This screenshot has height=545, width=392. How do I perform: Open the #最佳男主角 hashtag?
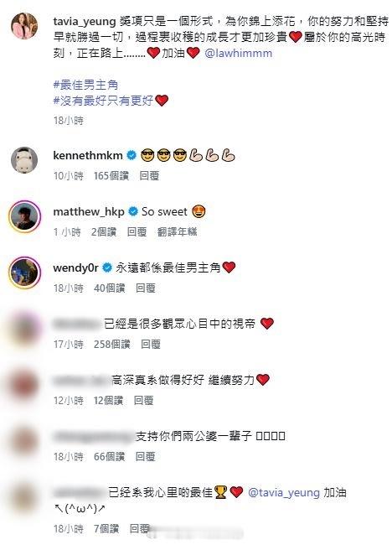pyautogui.click(x=85, y=85)
